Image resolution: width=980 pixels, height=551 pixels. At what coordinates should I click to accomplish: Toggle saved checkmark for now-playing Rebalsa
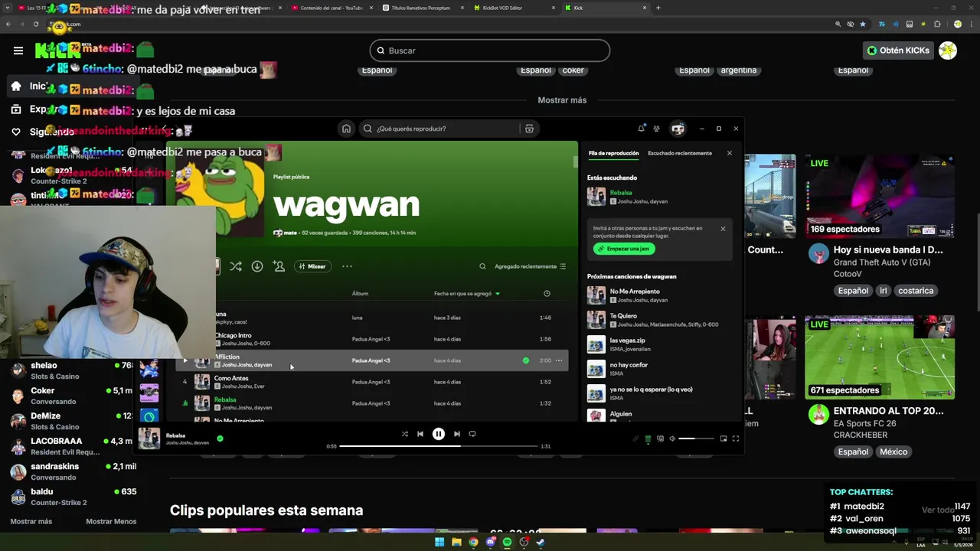pyautogui.click(x=220, y=439)
